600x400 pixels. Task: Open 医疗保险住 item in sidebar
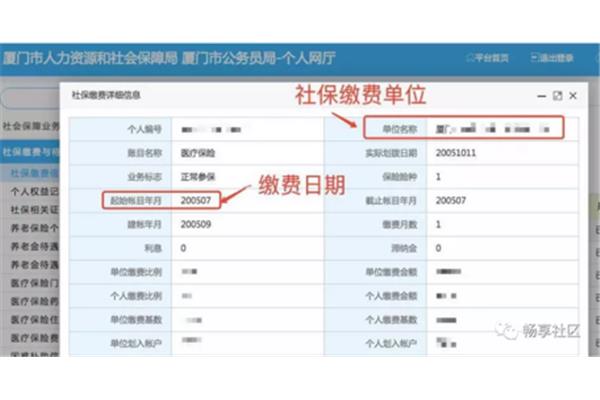[x=34, y=320]
